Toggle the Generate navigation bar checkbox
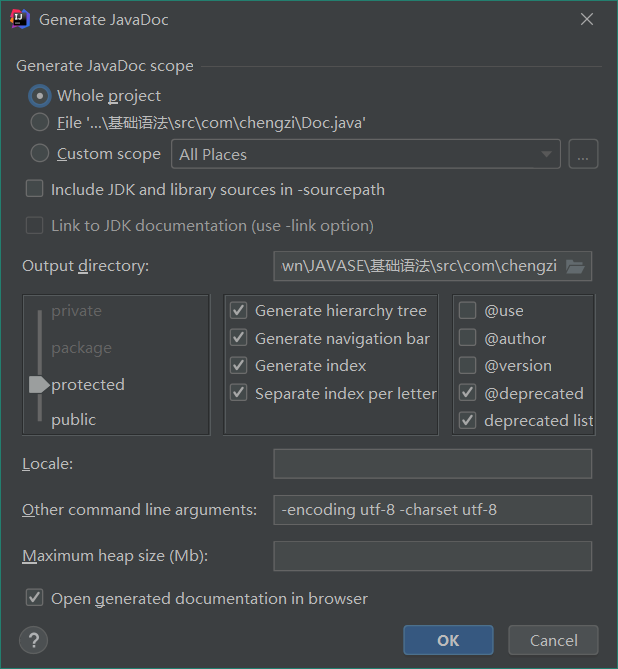 [x=239, y=338]
